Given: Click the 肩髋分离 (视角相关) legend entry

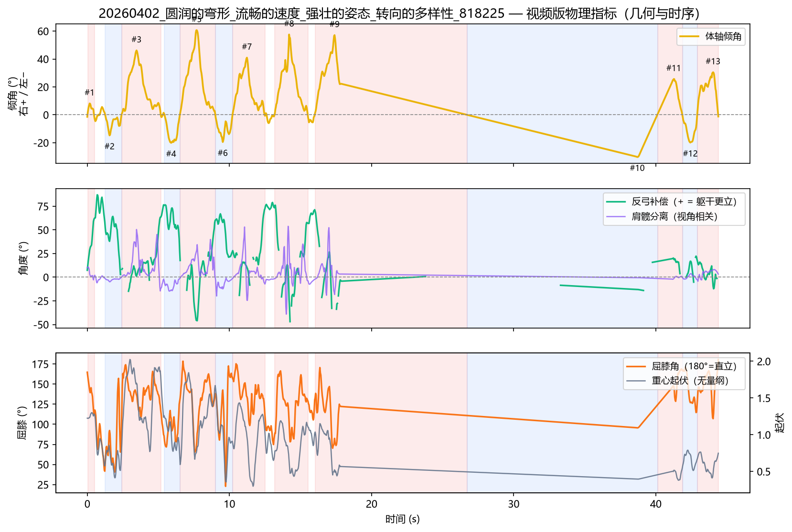Looking at the screenshot, I should click(x=662, y=216).
